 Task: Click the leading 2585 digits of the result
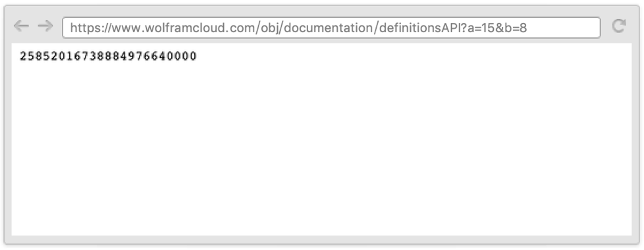coord(36,56)
